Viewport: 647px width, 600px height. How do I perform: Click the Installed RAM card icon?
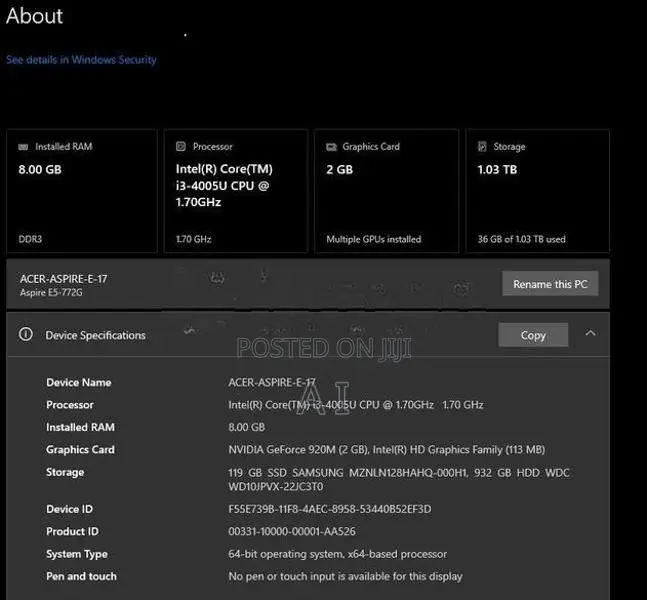point(23,147)
